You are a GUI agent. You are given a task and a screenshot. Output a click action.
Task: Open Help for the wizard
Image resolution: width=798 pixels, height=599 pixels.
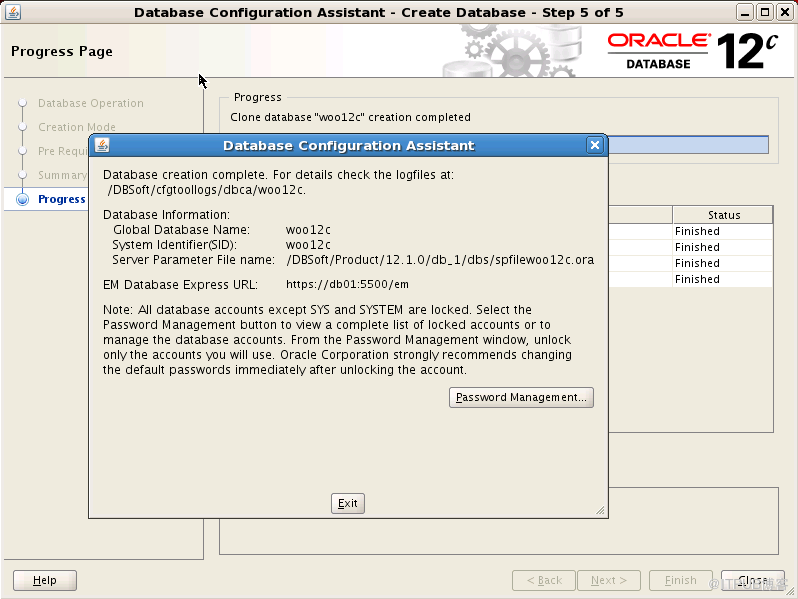[45, 580]
